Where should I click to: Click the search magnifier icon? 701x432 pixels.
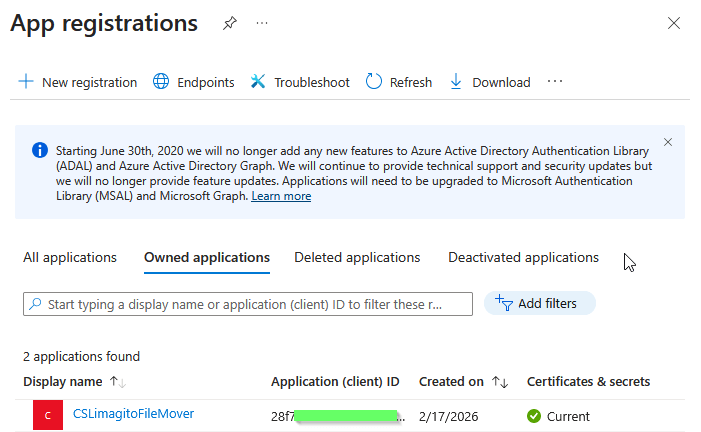[35, 304]
